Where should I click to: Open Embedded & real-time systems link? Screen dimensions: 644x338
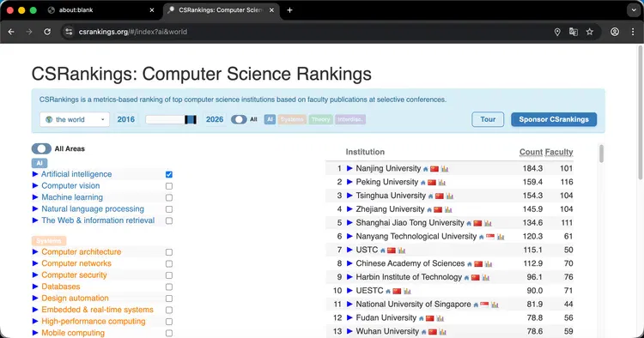click(x=97, y=310)
